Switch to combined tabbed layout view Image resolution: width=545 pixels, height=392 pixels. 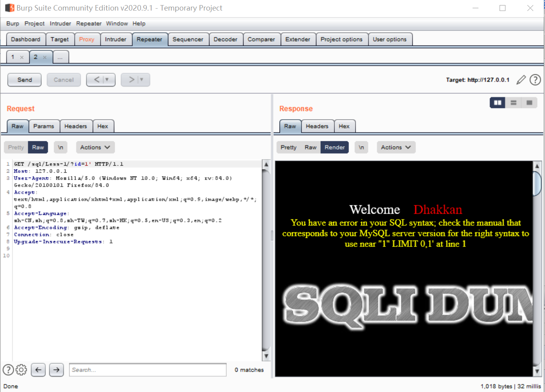[529, 102]
